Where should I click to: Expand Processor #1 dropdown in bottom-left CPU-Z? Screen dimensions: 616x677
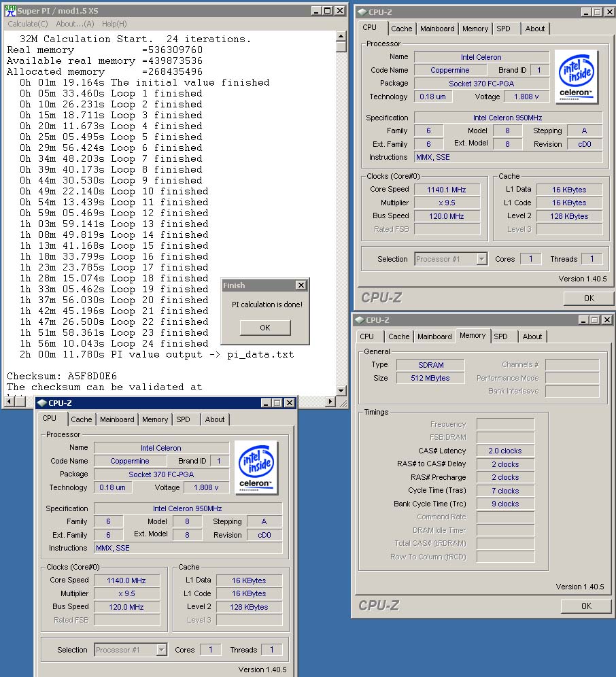162,650
